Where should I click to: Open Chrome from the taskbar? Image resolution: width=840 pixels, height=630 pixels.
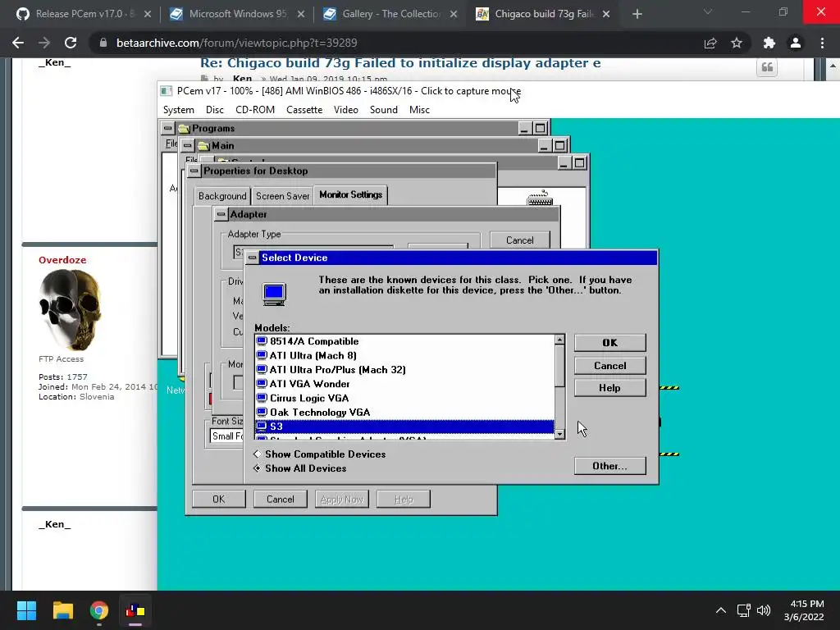point(99,610)
